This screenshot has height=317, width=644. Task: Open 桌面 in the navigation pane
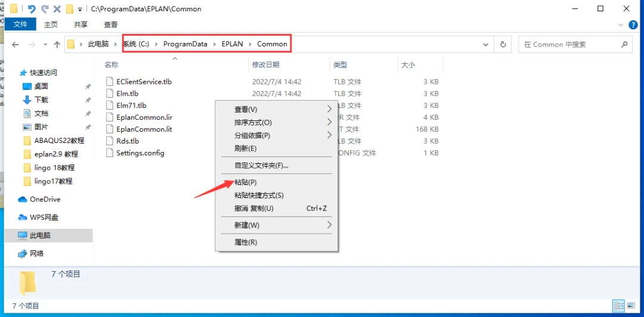coord(41,86)
